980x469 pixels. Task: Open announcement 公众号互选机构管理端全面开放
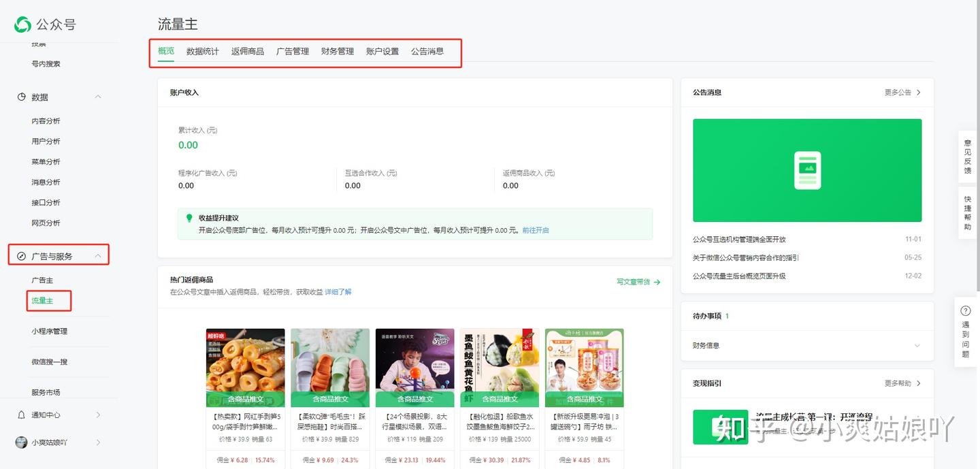pos(739,240)
